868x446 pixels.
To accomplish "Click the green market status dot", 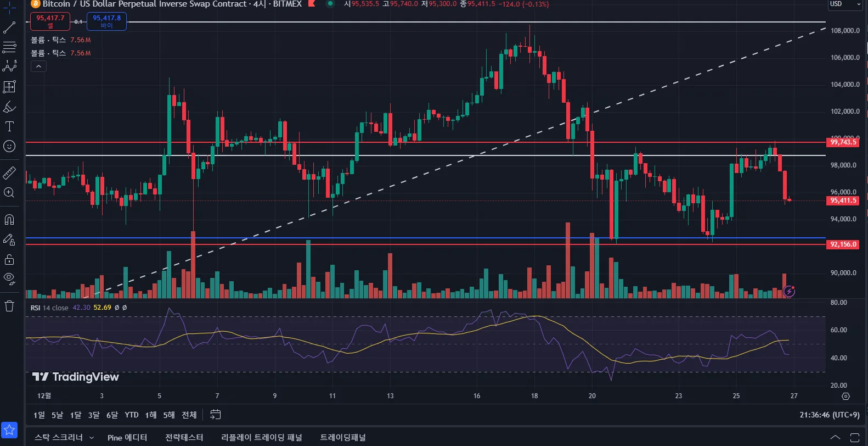I will point(330,4).
